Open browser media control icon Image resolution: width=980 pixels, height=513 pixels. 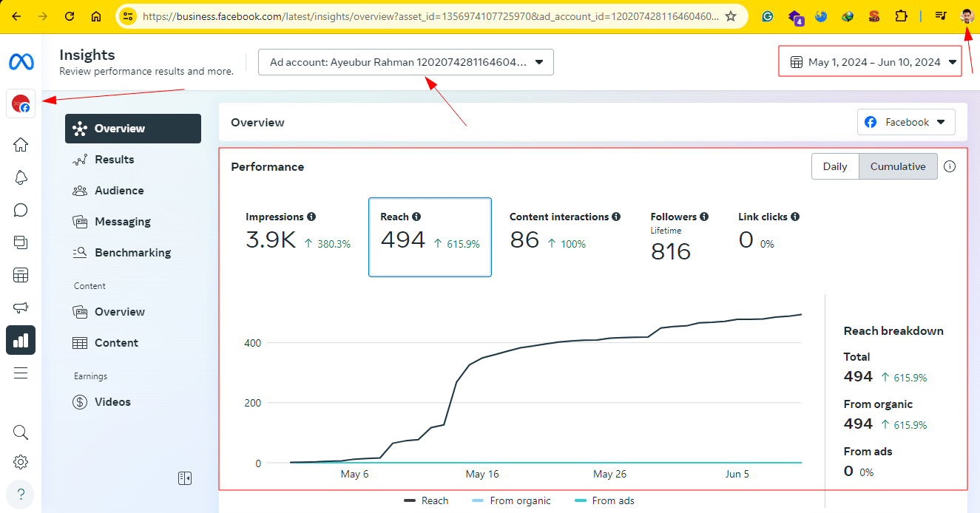(941, 16)
